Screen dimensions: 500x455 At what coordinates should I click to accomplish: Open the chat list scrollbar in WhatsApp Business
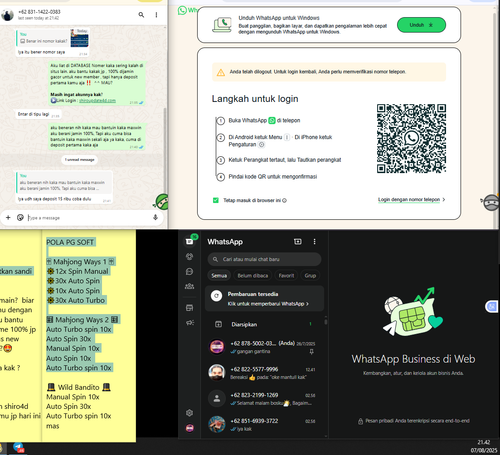click(x=326, y=321)
